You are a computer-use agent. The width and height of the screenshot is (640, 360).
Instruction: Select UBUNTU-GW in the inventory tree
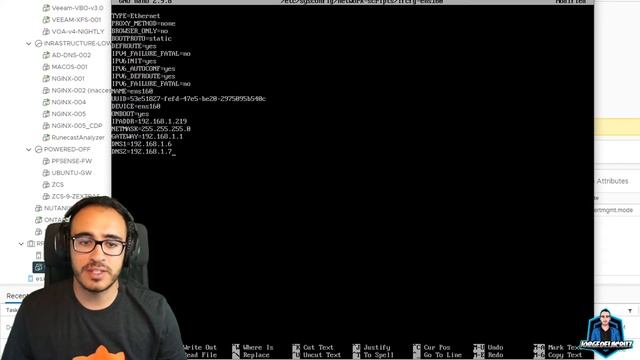point(71,173)
